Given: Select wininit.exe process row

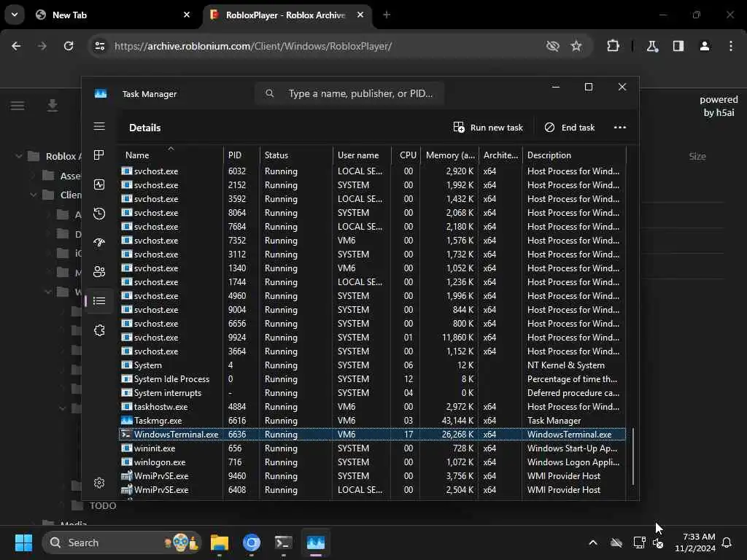Looking at the screenshot, I should [372, 448].
